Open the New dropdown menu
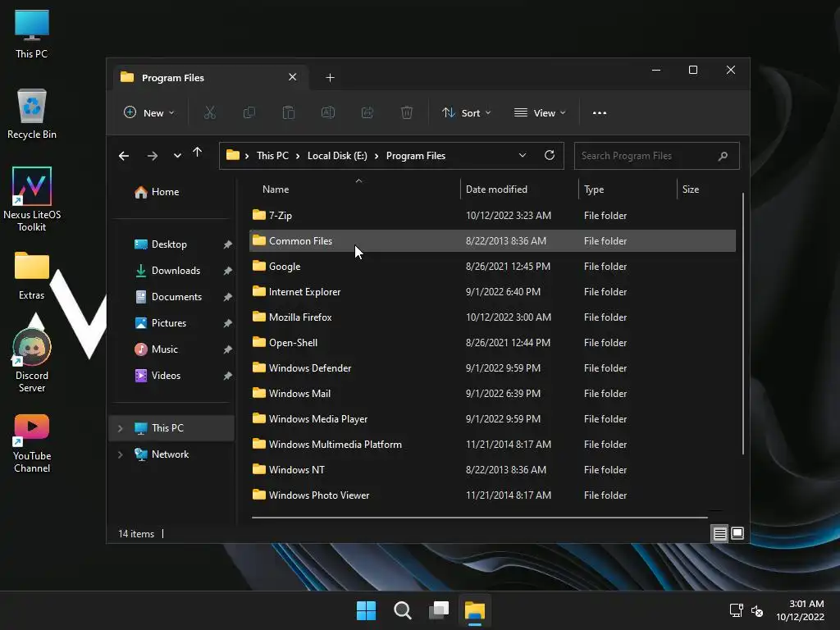Screen dimensions: 840x630 click(149, 113)
